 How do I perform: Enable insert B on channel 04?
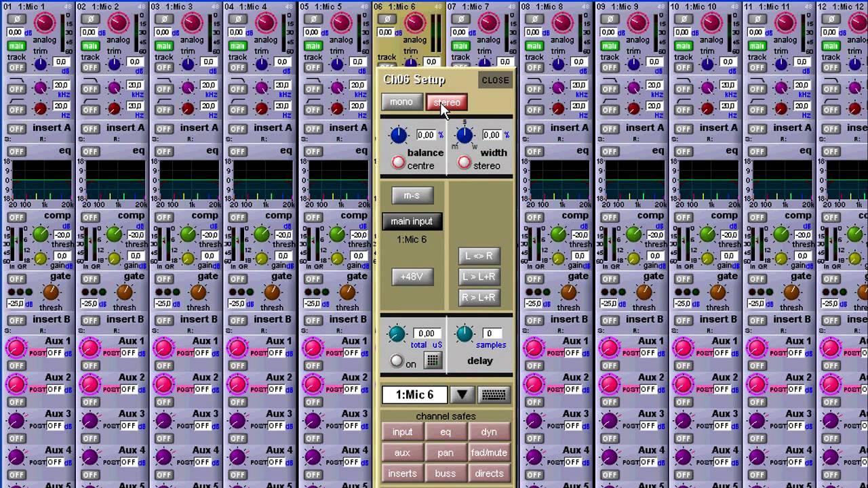click(x=238, y=321)
